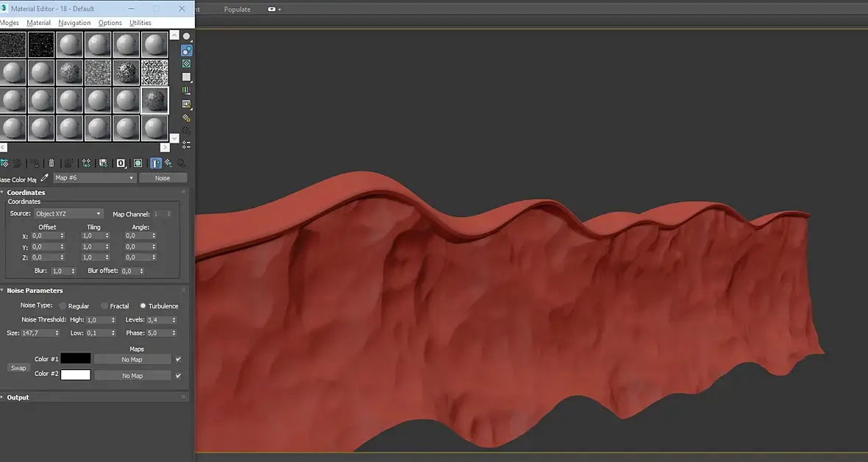The image size is (868, 462).
Task: Open the Video Color Check icon
Action: 186,90
